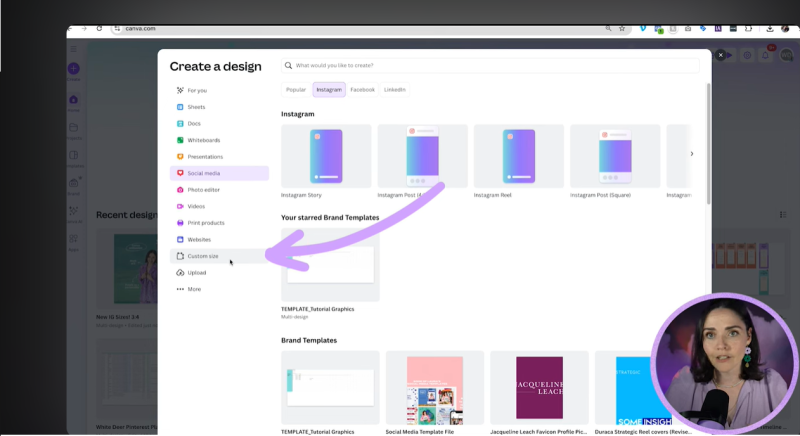This screenshot has width=800, height=436.
Task: Open Projects in Canva left sidebar
Action: (x=73, y=131)
